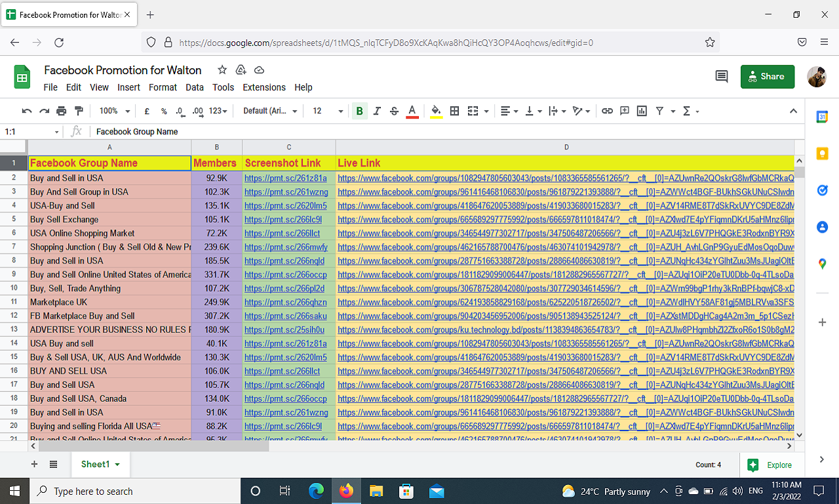This screenshot has width=839, height=504.
Task: Toggle bold formatting
Action: tap(359, 111)
